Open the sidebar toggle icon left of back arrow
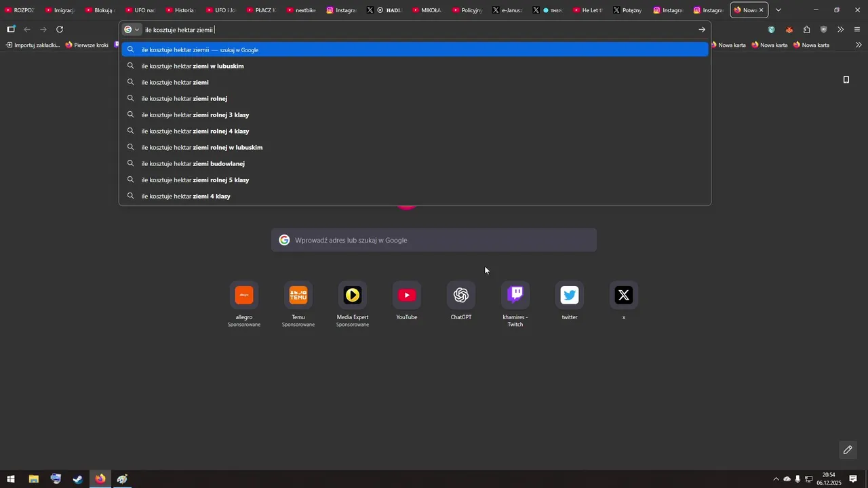The image size is (868, 488). [11, 29]
